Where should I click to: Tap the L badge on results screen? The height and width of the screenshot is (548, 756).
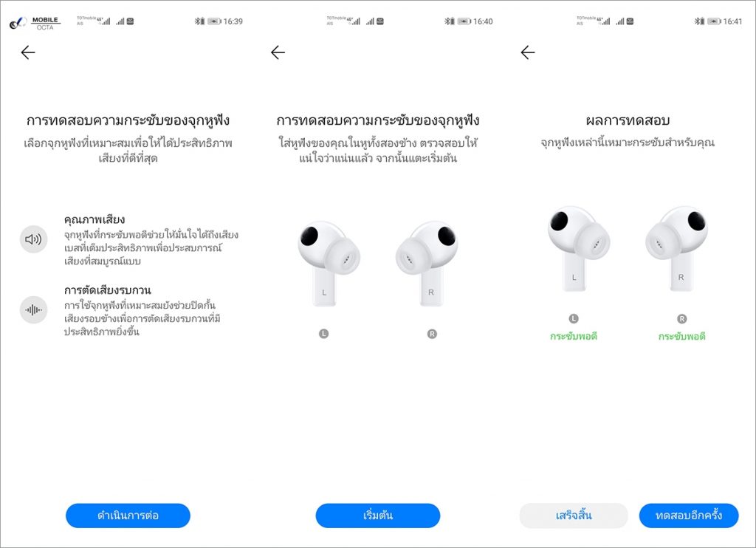[x=573, y=318]
